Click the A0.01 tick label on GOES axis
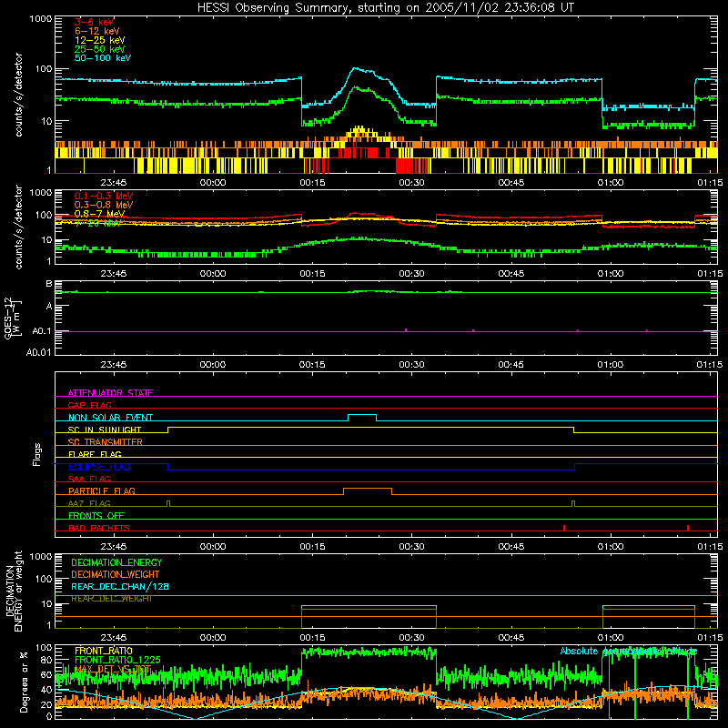Image resolution: width=728 pixels, height=728 pixels. pos(38,352)
